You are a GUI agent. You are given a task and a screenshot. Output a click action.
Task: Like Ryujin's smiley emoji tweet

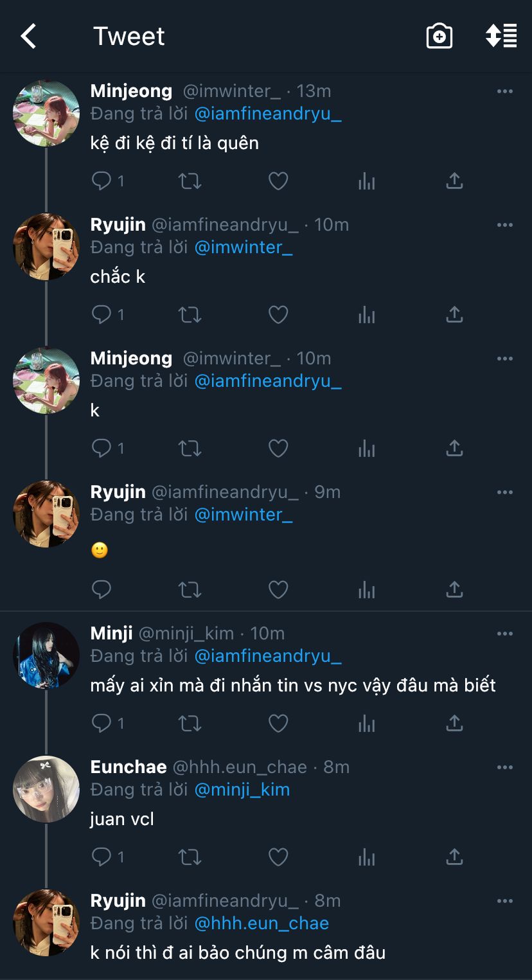pyautogui.click(x=278, y=589)
